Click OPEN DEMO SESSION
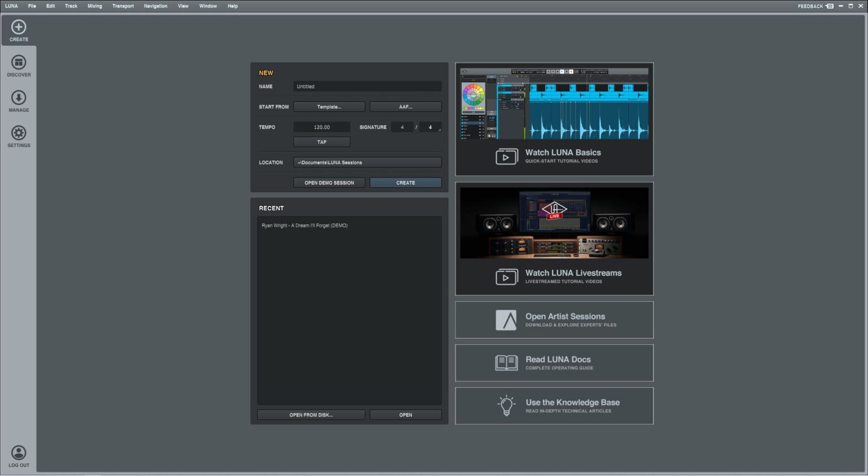The image size is (868, 476). tap(329, 183)
